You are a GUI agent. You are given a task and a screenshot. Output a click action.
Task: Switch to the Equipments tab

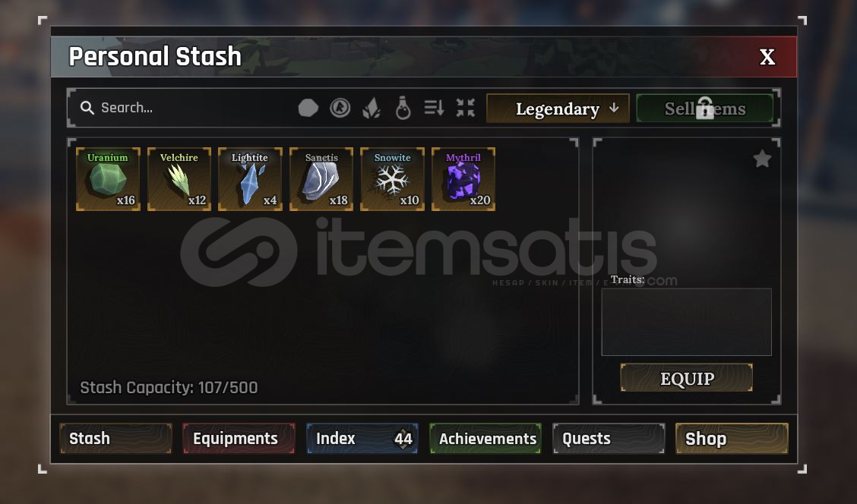click(239, 439)
